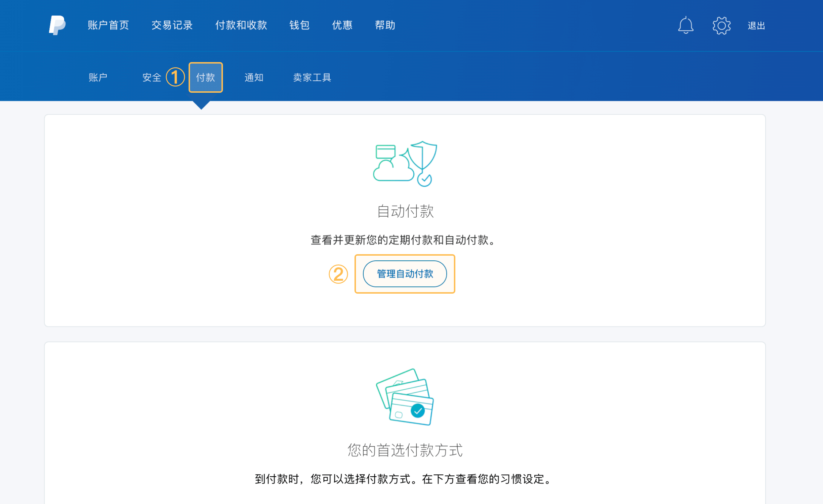
Task: Switch to the 安全 settings tab
Action: pos(152,77)
